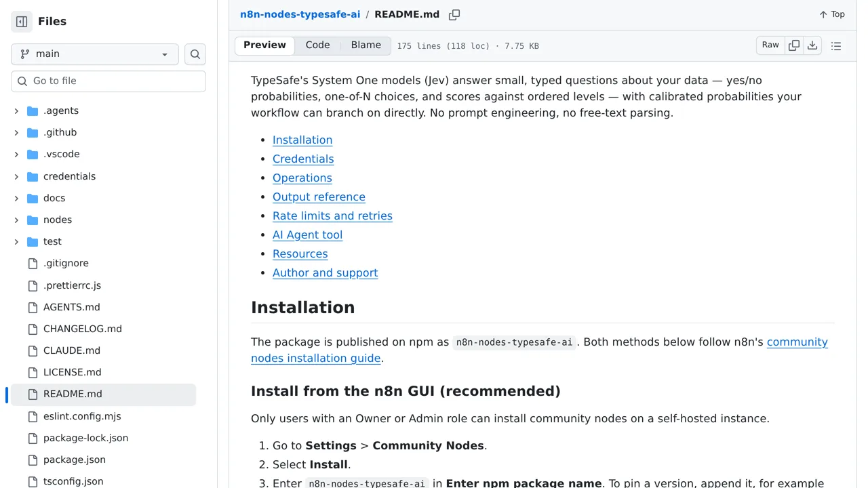Click the README.md file icon in tree
The height and width of the screenshot is (488, 868).
pos(33,394)
